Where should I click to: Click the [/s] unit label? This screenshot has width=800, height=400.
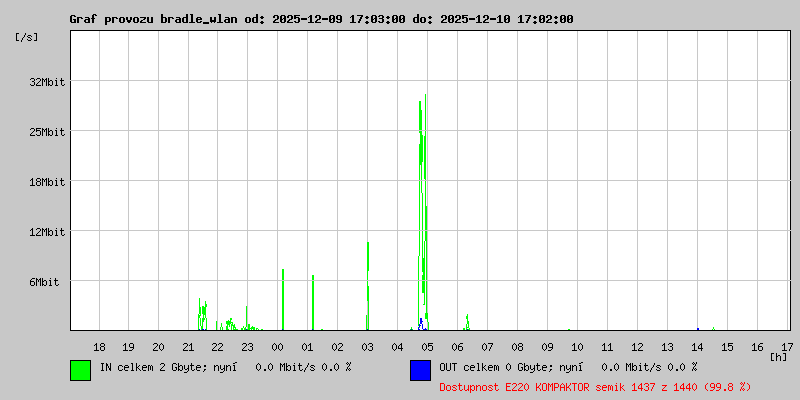click(x=27, y=37)
